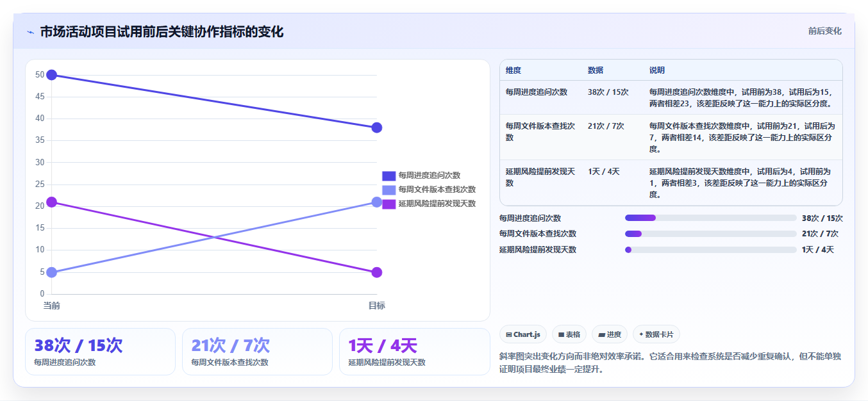Click the lightning icon beside the title
This screenshot has height=401, width=868.
tap(31, 32)
